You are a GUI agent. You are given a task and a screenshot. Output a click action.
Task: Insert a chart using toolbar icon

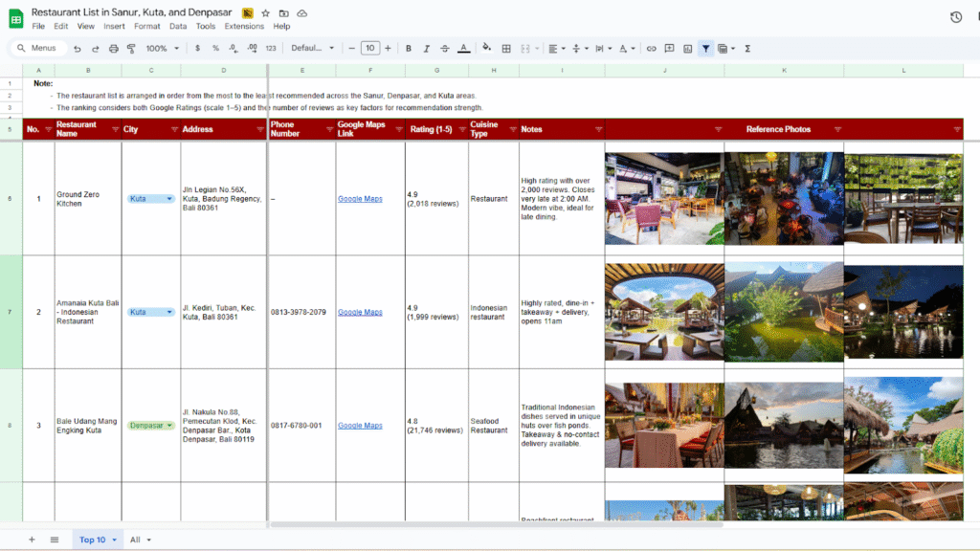click(x=686, y=48)
